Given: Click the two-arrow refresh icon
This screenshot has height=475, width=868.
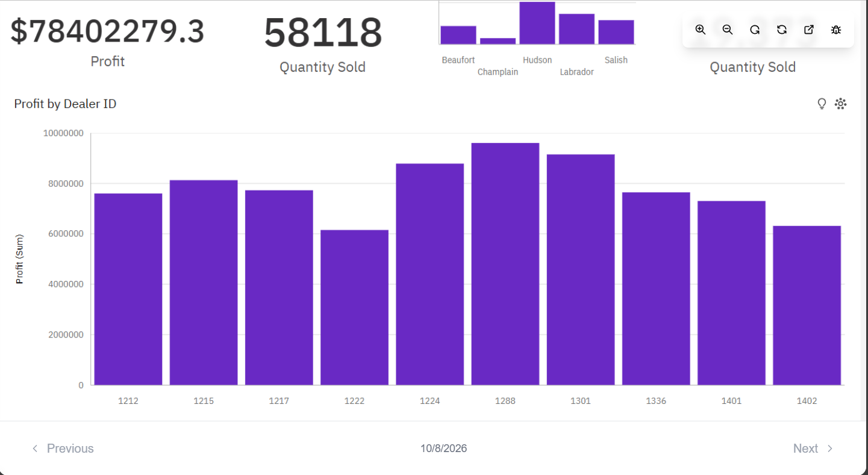Looking at the screenshot, I should (x=782, y=30).
